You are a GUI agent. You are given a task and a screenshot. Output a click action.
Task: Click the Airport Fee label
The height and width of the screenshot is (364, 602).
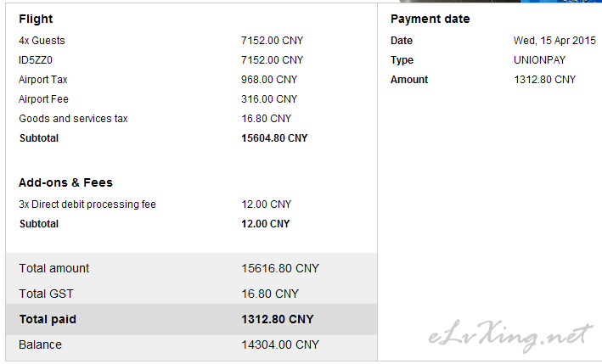(x=43, y=99)
